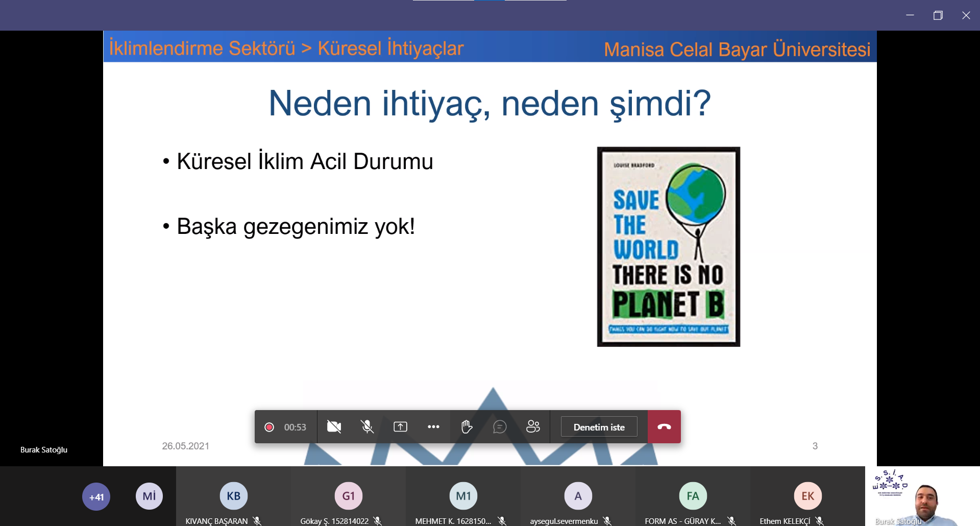Viewport: 980px width, 526px height.
Task: Unmute the microphone in meeting toolbar
Action: coord(367,427)
